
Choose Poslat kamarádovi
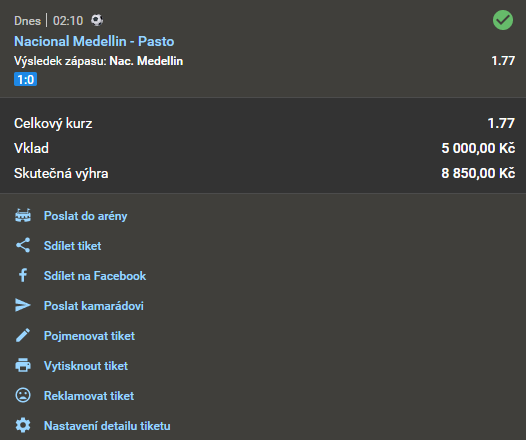click(x=94, y=306)
